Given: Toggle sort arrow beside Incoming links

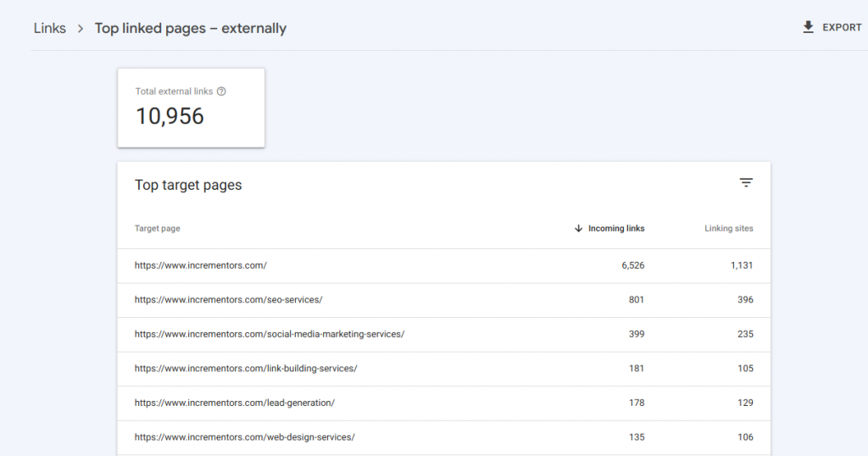Looking at the screenshot, I should tap(578, 228).
